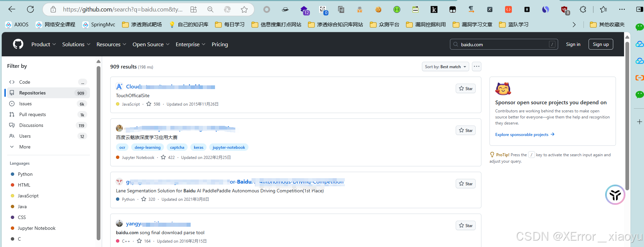Star the TouchOfficalSite repository
This screenshot has width=644, height=247.
point(466,88)
